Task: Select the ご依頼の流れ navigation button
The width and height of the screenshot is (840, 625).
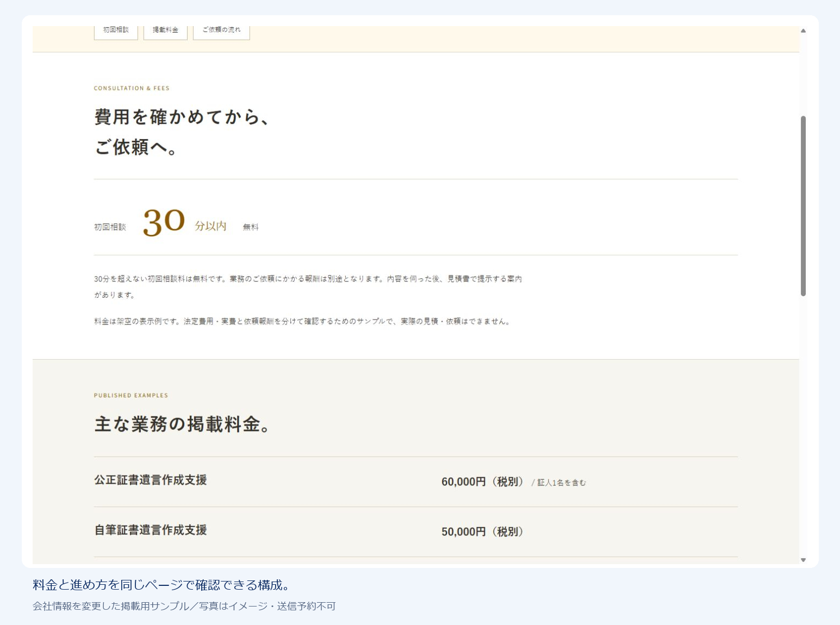Action: [x=221, y=32]
